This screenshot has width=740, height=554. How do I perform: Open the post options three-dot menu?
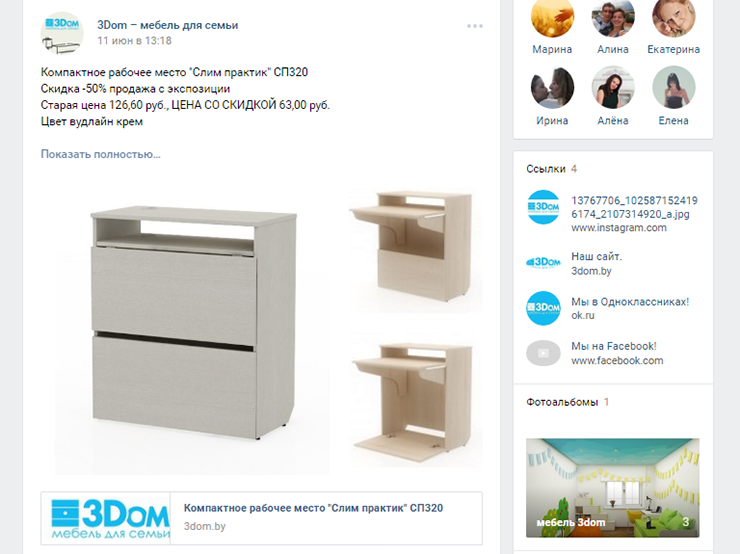475,26
